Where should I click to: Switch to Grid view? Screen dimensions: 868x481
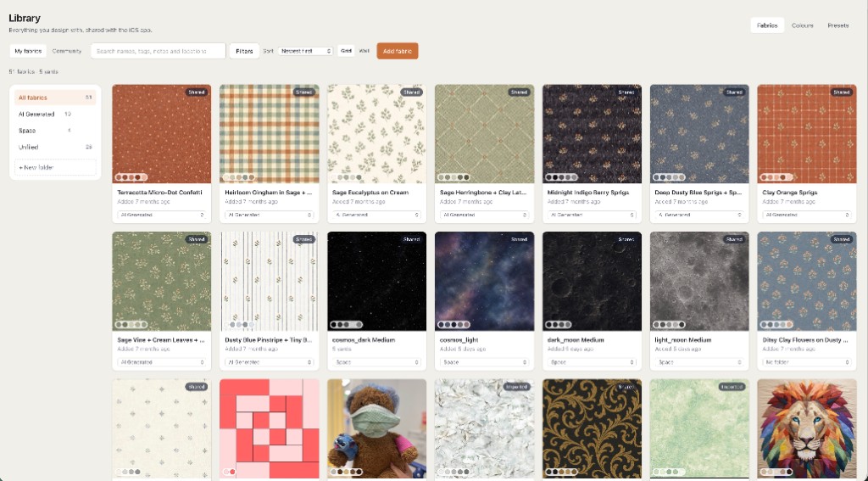pyautogui.click(x=346, y=51)
